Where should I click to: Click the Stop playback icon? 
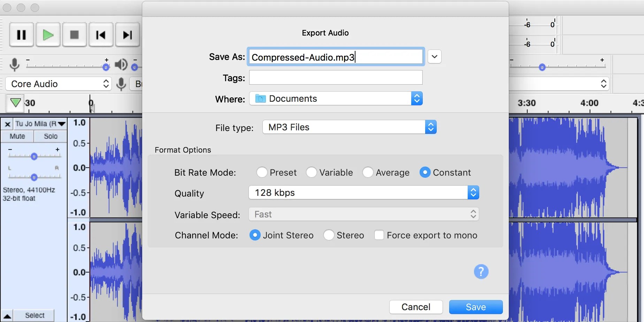[x=74, y=34]
